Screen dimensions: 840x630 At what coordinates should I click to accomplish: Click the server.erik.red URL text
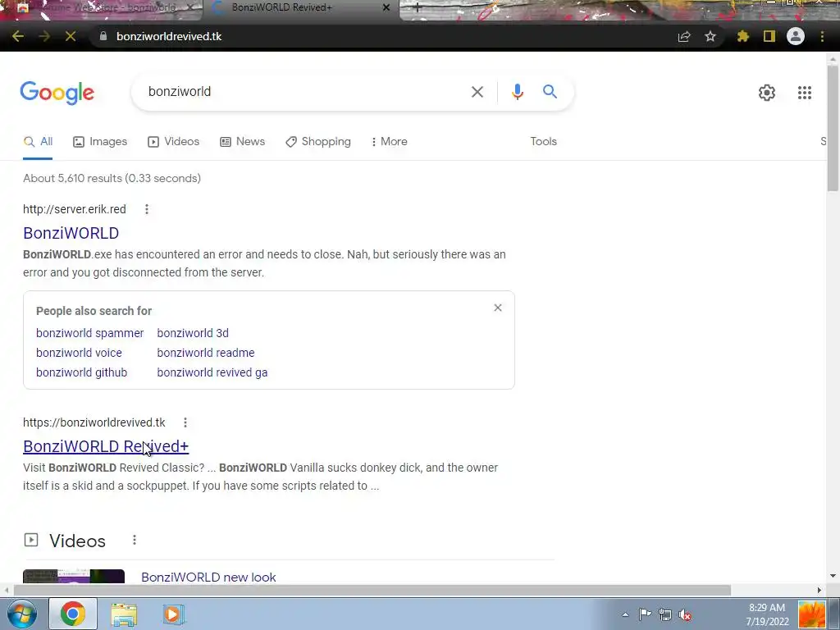tap(75, 209)
